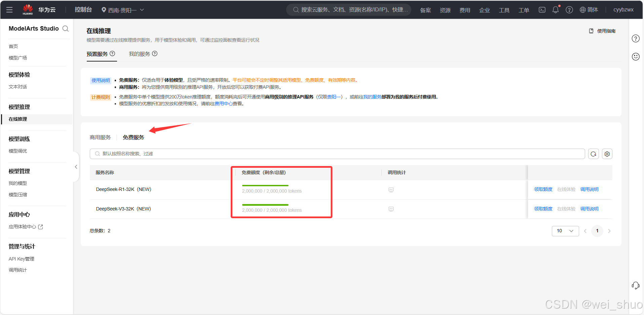Open page size dropdown showing 10
Image resolution: width=644 pixels, height=315 pixels.
tap(565, 231)
